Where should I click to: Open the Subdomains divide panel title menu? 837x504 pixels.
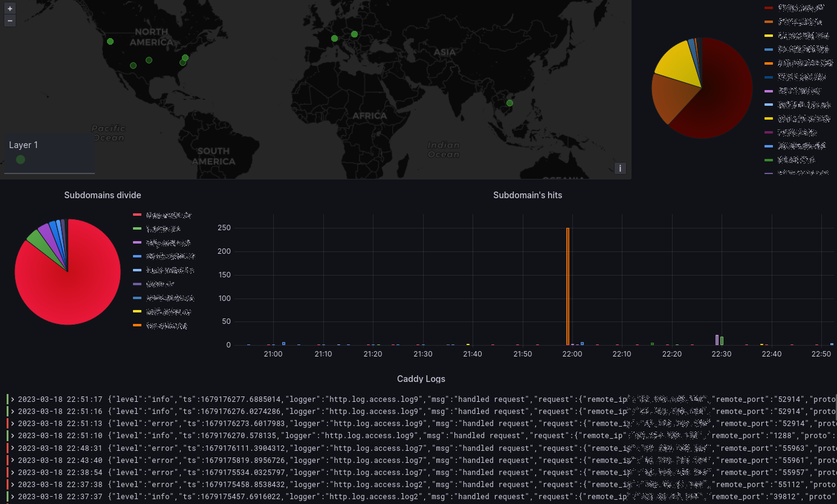point(103,195)
